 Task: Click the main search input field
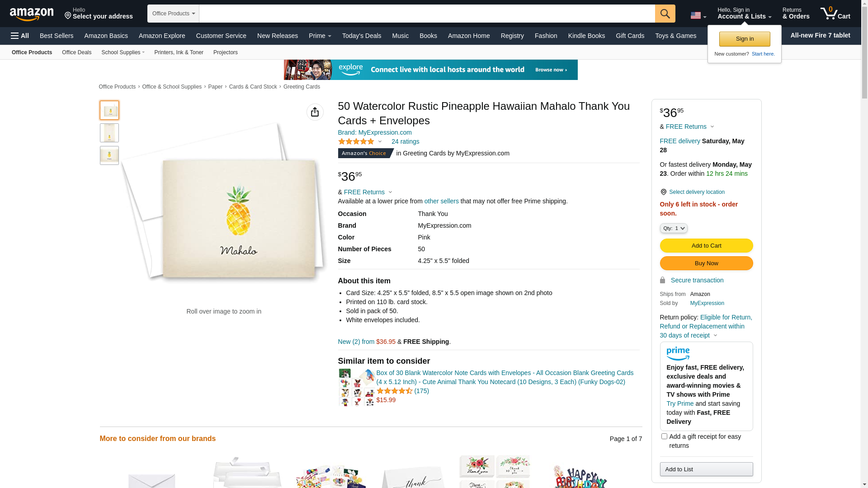click(427, 14)
